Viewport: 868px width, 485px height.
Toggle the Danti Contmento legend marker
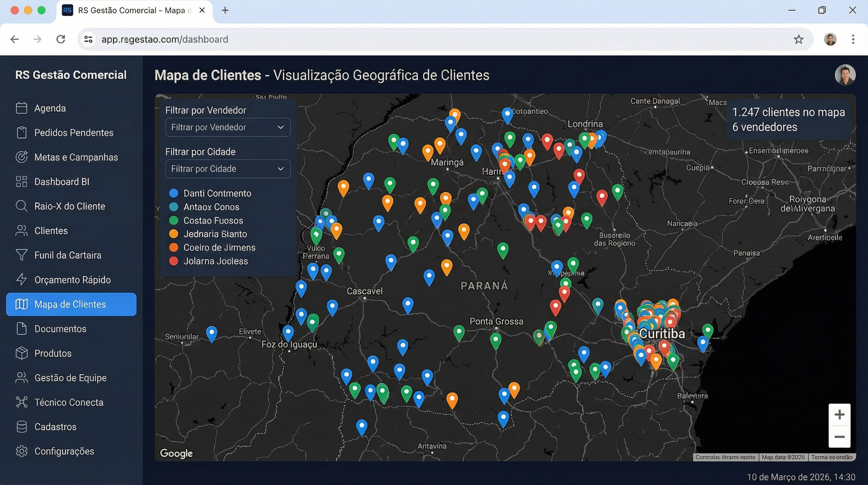tap(173, 193)
